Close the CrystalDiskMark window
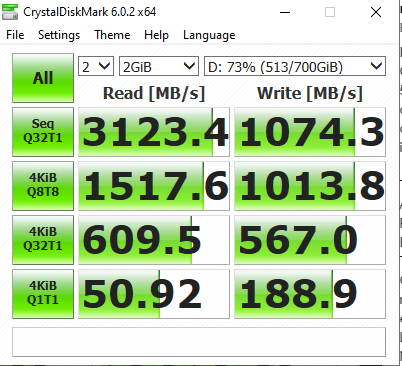This screenshot has height=366, width=402. 376,13
